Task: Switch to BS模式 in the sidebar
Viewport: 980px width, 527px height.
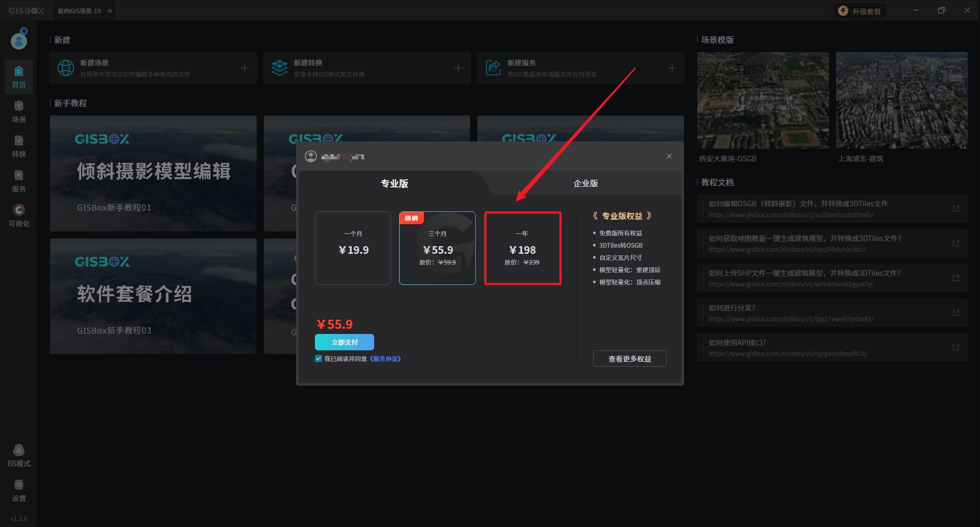Action: point(19,456)
